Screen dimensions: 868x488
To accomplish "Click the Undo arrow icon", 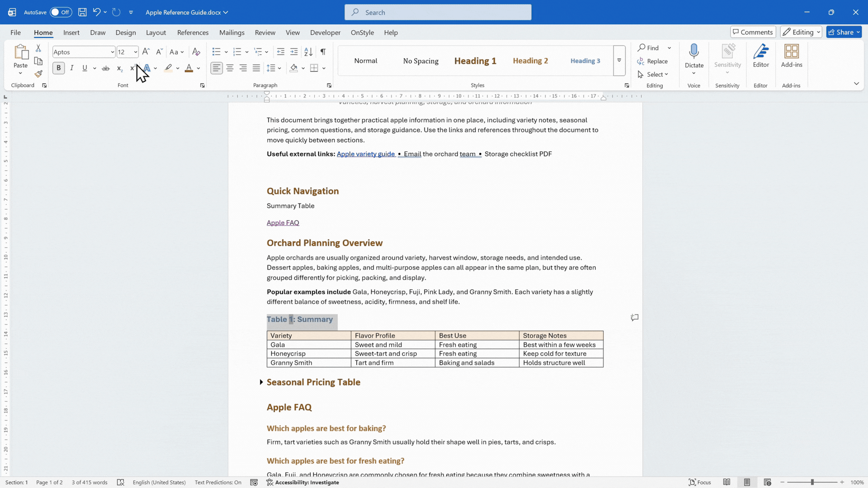I will click(x=96, y=12).
